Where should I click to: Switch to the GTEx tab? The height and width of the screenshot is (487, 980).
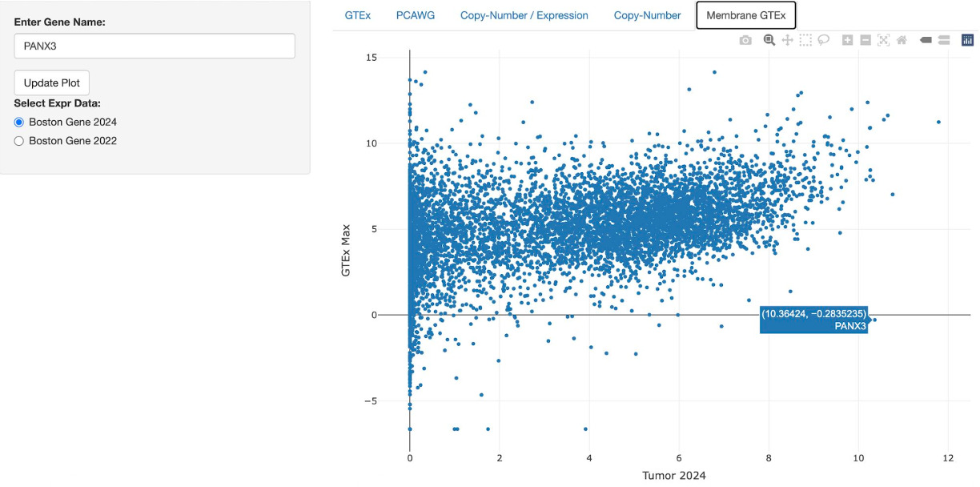coord(357,15)
